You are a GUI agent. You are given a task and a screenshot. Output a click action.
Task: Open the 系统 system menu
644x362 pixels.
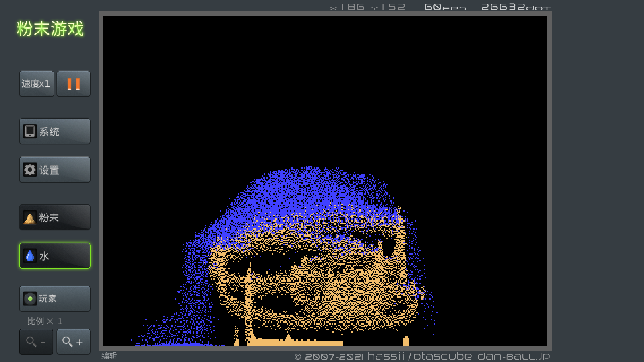[x=55, y=131]
